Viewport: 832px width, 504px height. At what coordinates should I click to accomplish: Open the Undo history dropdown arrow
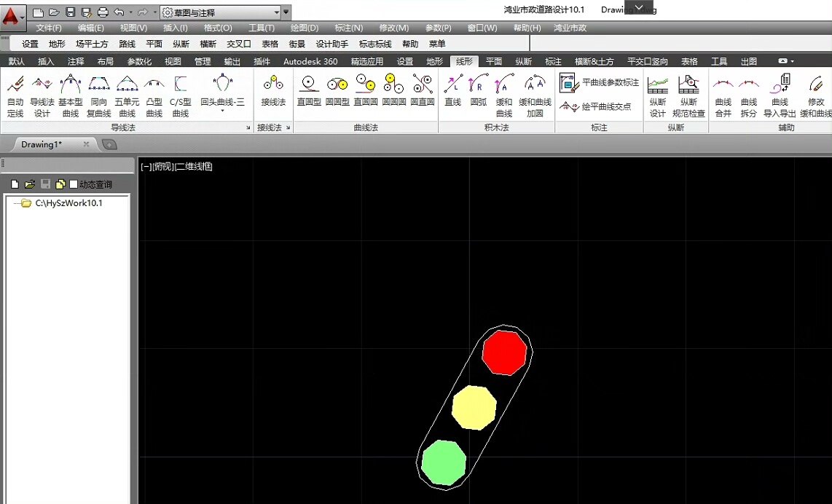tap(130, 12)
